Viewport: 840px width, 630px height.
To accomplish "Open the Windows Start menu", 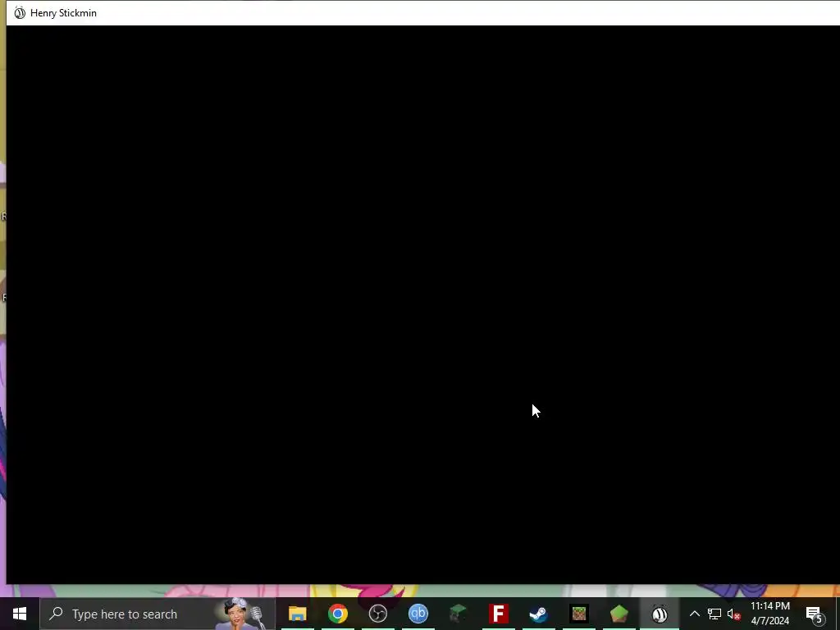I will click(20, 614).
